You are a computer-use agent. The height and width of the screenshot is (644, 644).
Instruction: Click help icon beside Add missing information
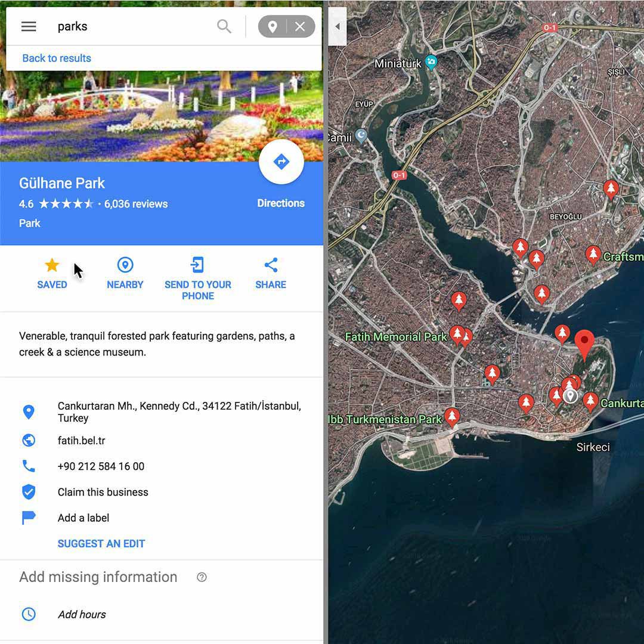pyautogui.click(x=202, y=577)
